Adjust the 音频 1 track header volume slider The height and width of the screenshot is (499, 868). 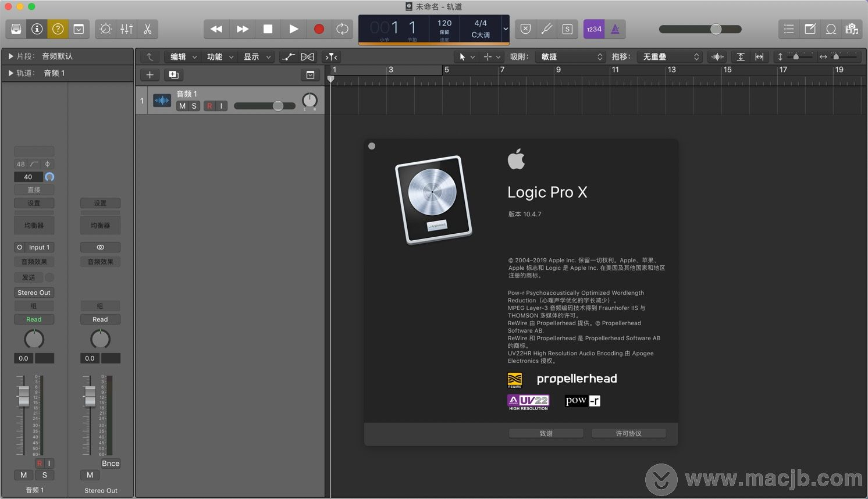click(x=265, y=106)
